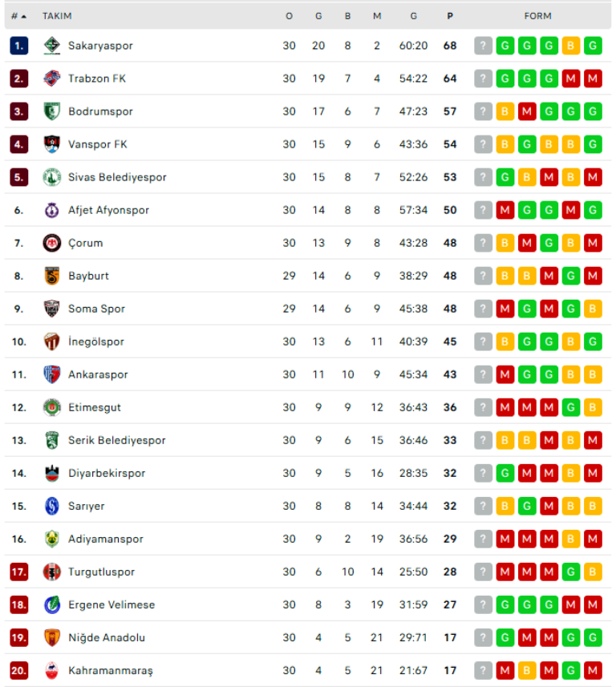Viewport: 616px width, 687px height.
Task: Sort standings by the P points column
Action: (450, 16)
